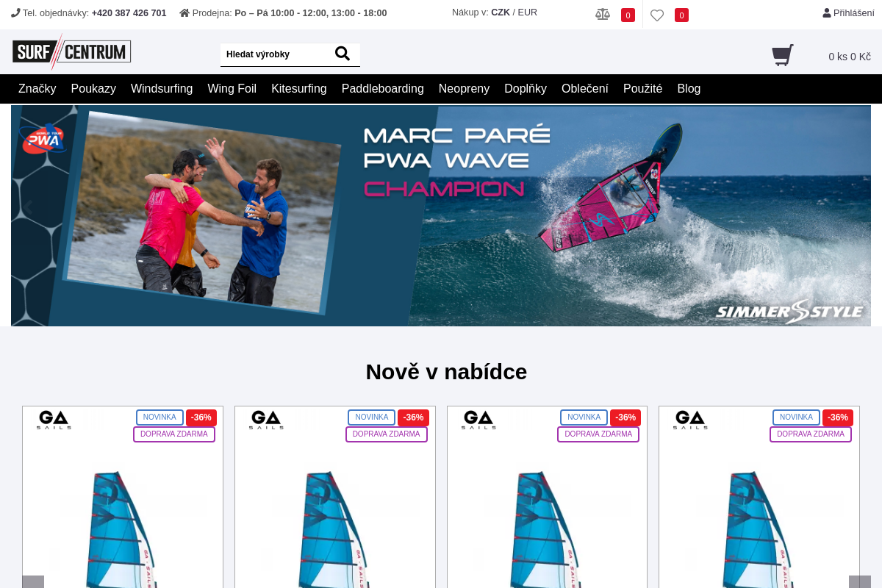Select CZK as shopping currency
882x588 pixels.
click(501, 12)
